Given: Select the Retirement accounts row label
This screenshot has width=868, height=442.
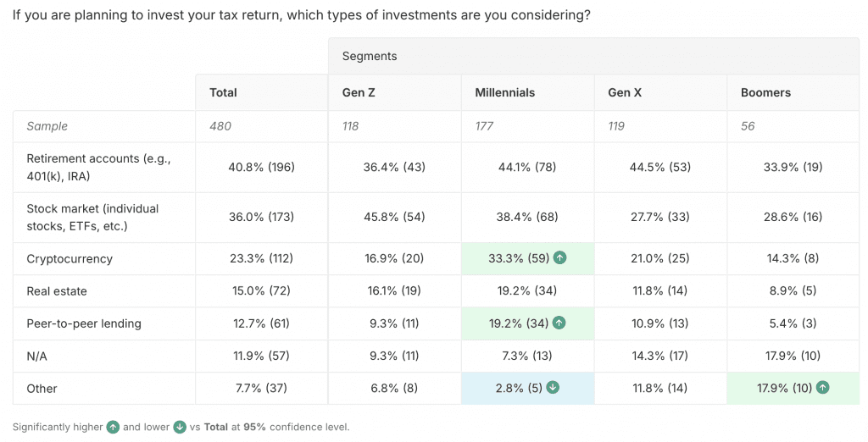Looking at the screenshot, I should (98, 167).
